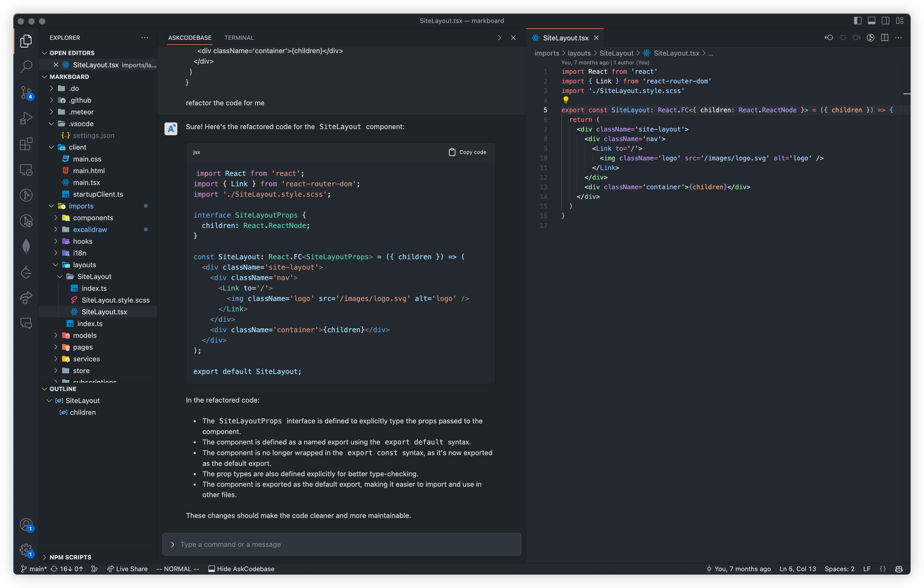924x588 pixels.
Task: Go to previous change icon in editor toolbar
Action: click(829, 38)
